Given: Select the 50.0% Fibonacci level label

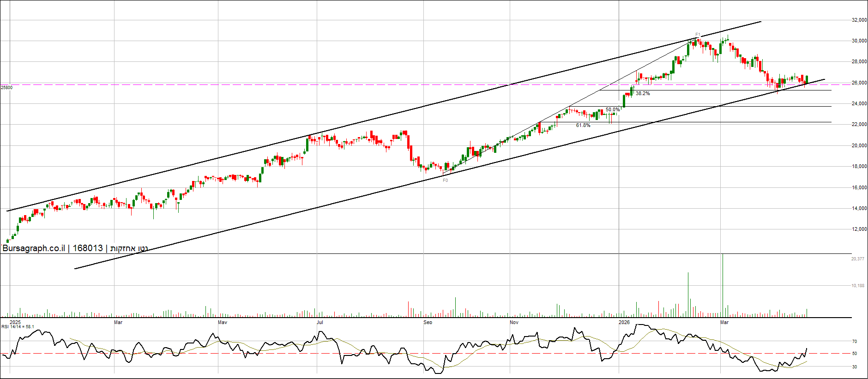Looking at the screenshot, I should [613, 110].
